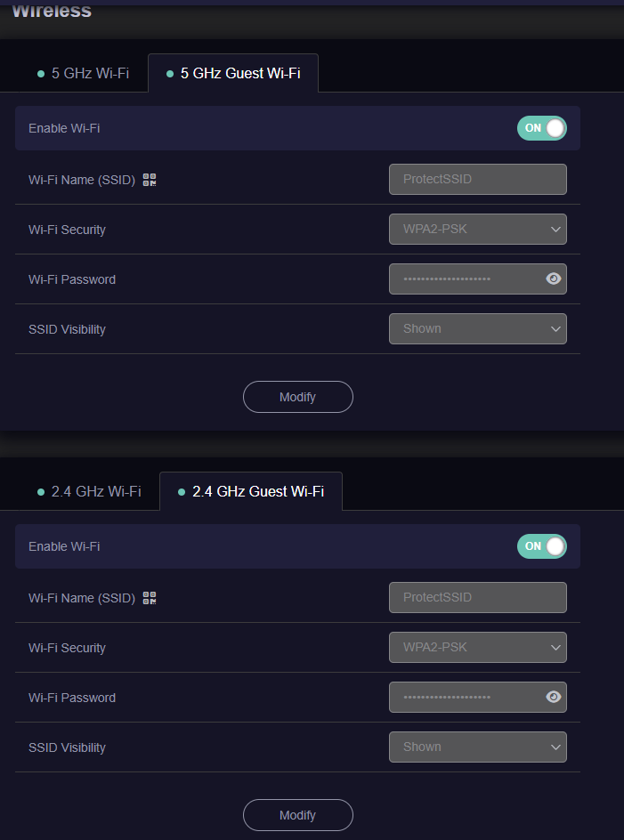This screenshot has width=624, height=840.
Task: Toggle off 2.4 GHz Guest Enable Wi-Fi switch
Action: 541,545
